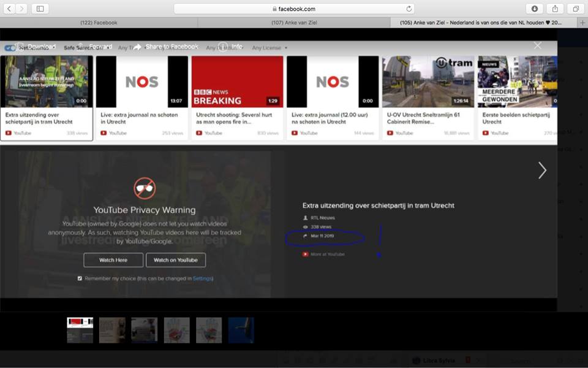Click the facebook.com address bar

294,9
